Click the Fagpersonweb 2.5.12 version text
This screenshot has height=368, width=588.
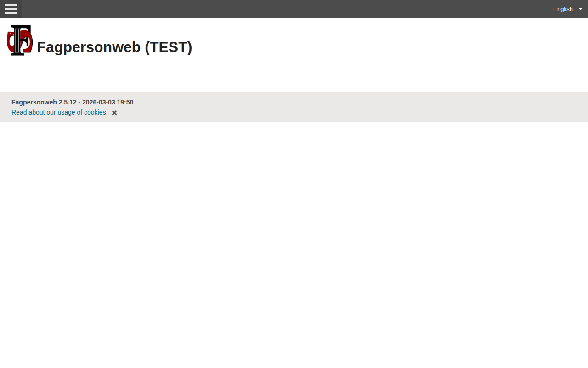(72, 102)
